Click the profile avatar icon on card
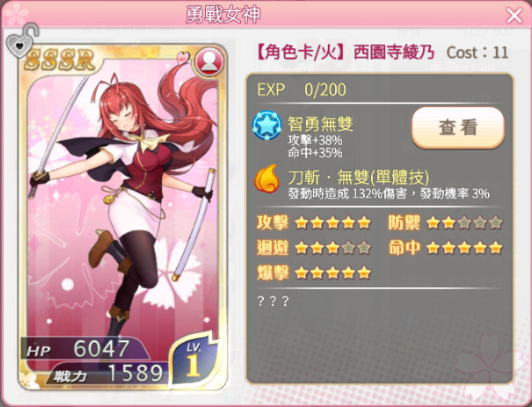The width and height of the screenshot is (532, 407). [x=209, y=62]
